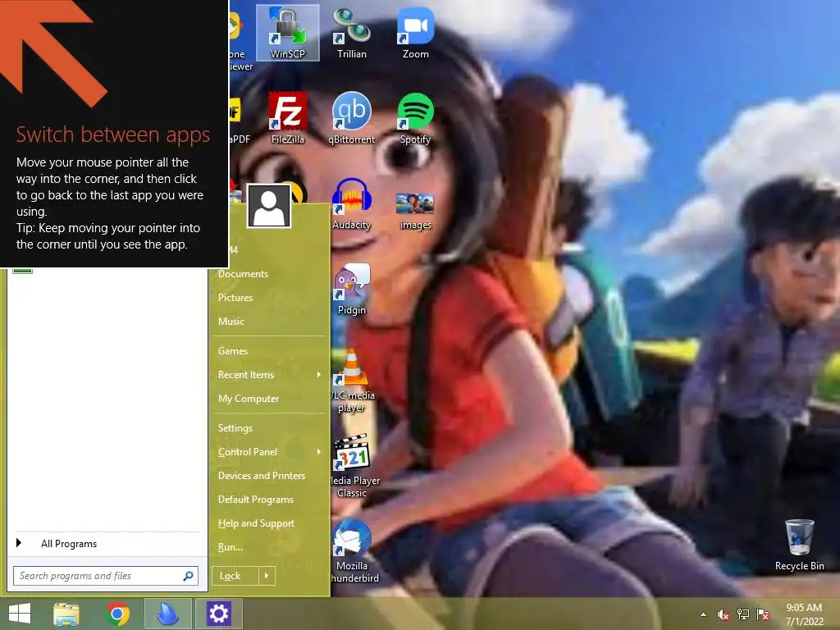This screenshot has height=630, width=840.
Task: Click the network tray icon
Action: point(743,614)
